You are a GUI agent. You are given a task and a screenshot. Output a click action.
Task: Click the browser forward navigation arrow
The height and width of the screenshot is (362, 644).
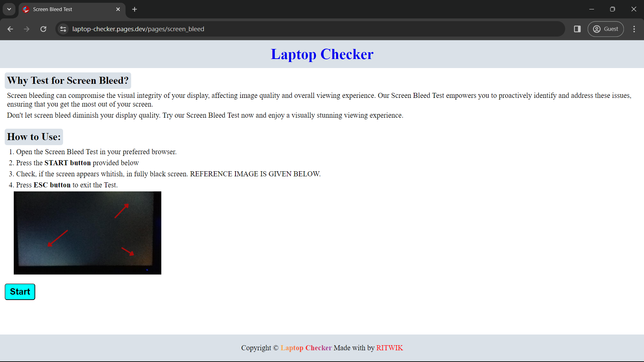(26, 29)
